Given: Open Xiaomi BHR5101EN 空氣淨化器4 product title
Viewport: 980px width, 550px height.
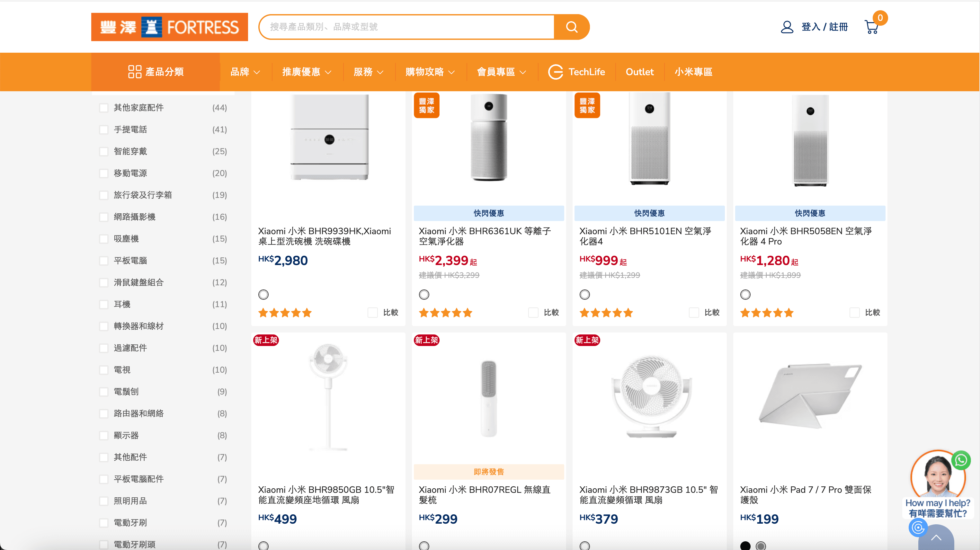Looking at the screenshot, I should pos(645,236).
